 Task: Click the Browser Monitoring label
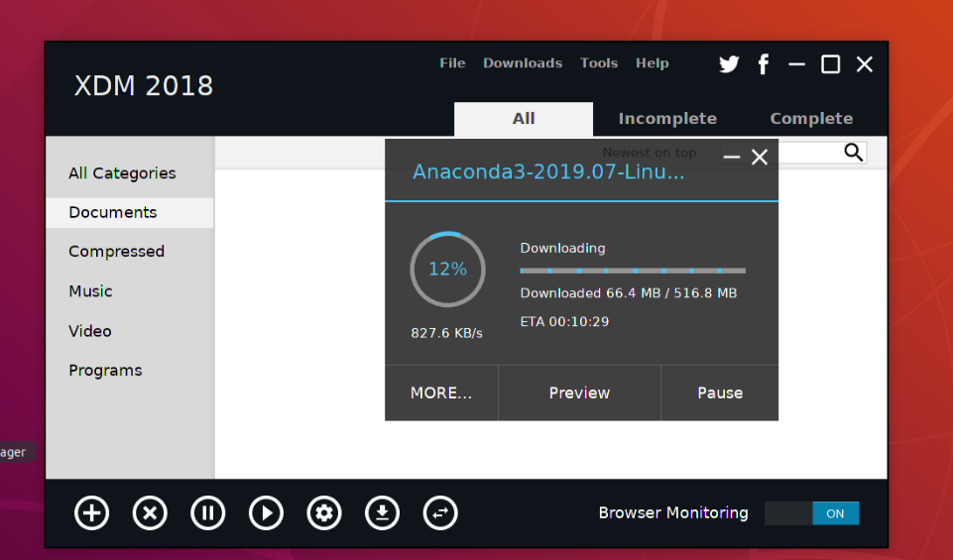[x=673, y=513]
